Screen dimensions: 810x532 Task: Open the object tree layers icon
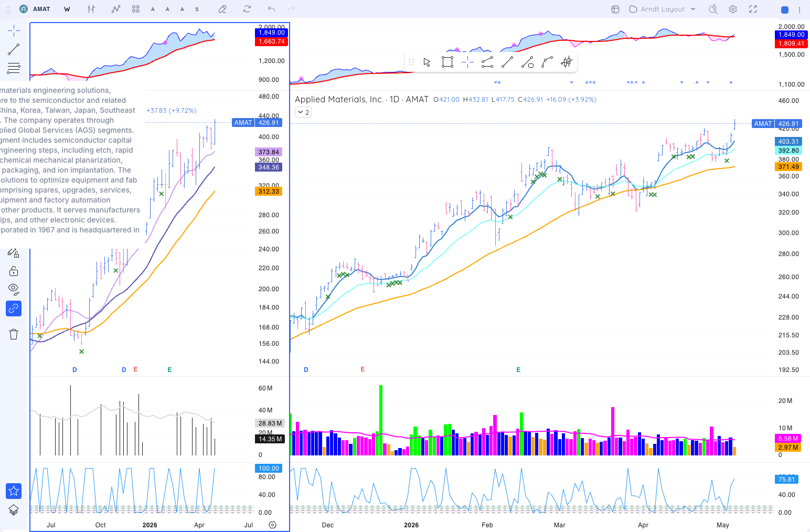tap(14, 510)
